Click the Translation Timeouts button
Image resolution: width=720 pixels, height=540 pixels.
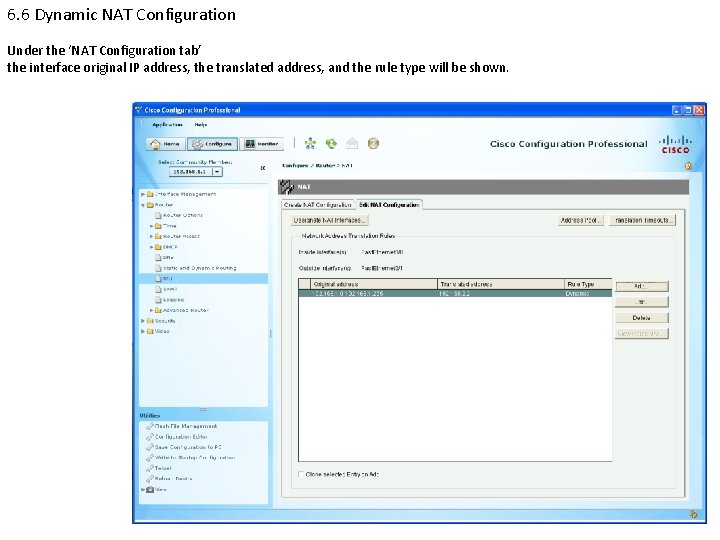tap(643, 220)
